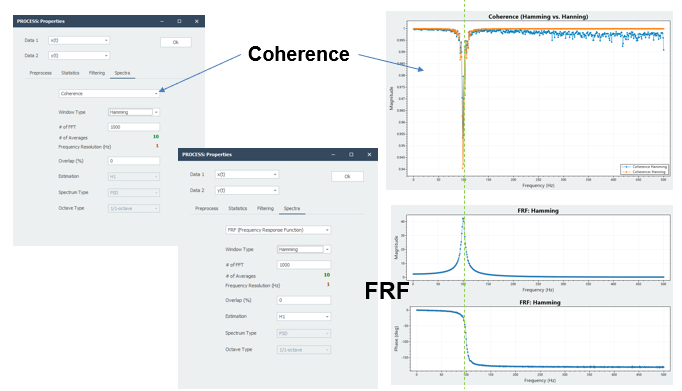Open Estimation H1 dropdown in FRF dialog

304,317
